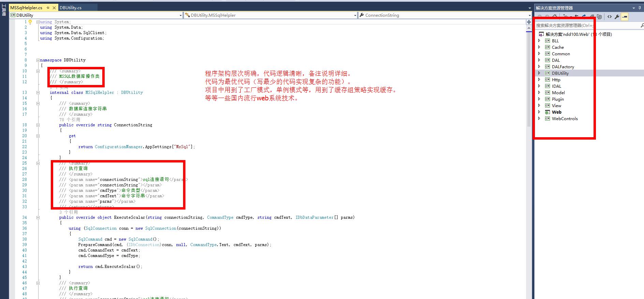The width and height of the screenshot is (644, 299).
Task: Click the DALFactory project icon
Action: tap(548, 67)
